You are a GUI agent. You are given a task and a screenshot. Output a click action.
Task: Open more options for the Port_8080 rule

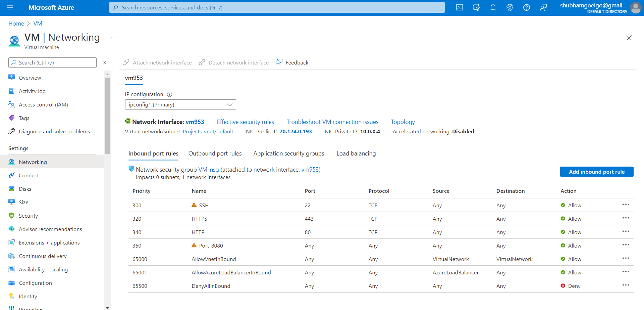click(x=626, y=245)
